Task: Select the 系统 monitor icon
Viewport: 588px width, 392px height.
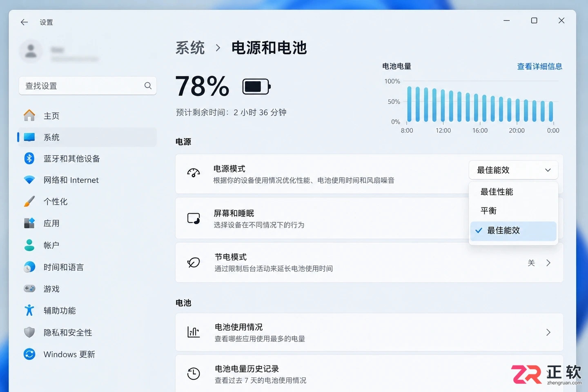Action: point(29,137)
